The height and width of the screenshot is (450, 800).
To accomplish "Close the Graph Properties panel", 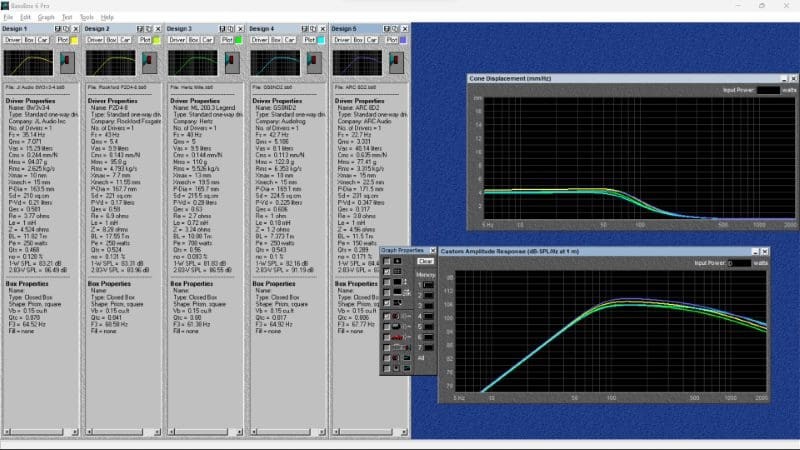I will pos(433,251).
